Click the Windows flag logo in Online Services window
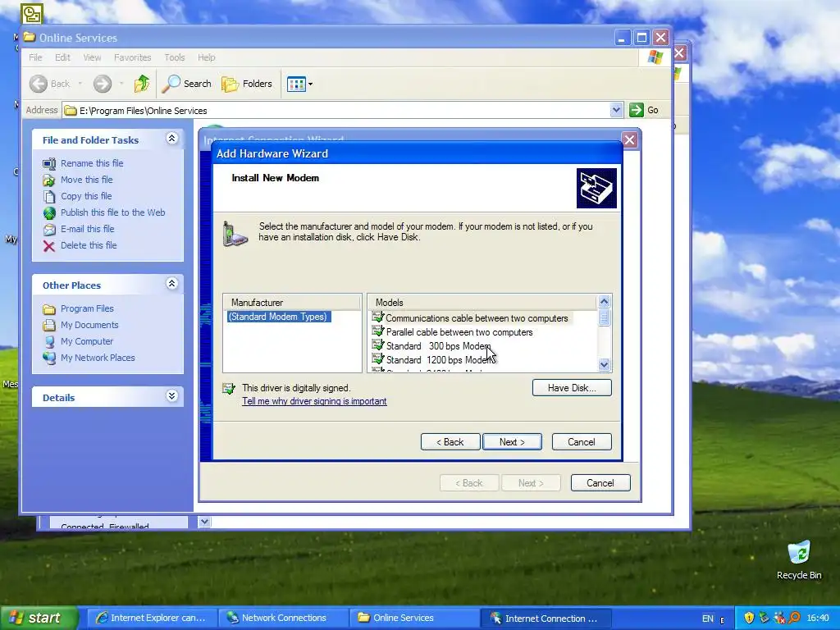840x630 pixels. (655, 57)
